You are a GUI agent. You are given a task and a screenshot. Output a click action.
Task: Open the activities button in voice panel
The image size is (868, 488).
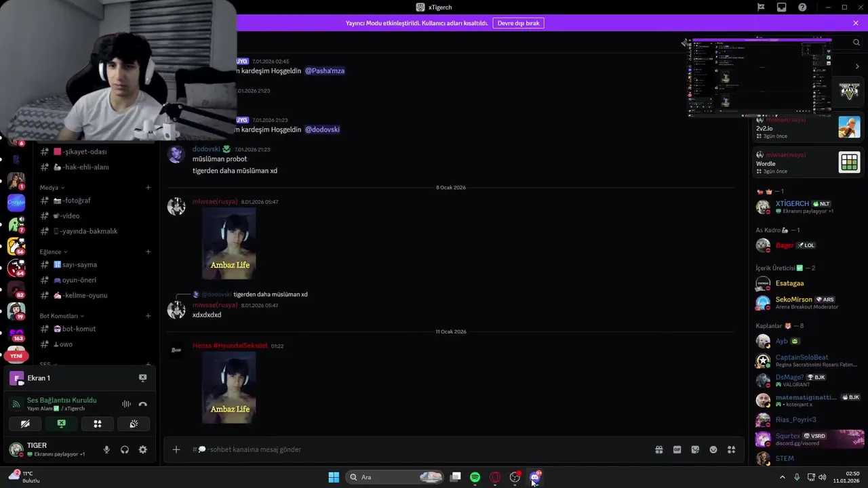click(98, 424)
